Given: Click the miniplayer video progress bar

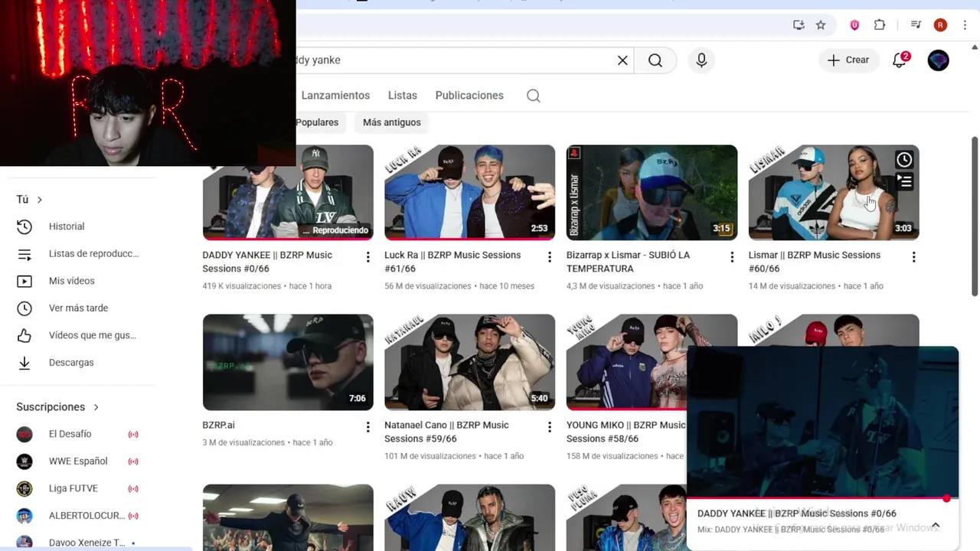Looking at the screenshot, I should [x=822, y=499].
